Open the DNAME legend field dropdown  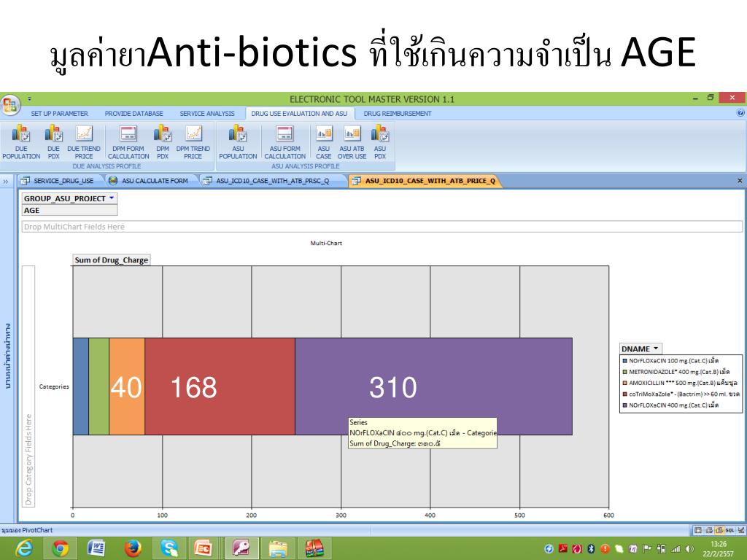click(656, 349)
